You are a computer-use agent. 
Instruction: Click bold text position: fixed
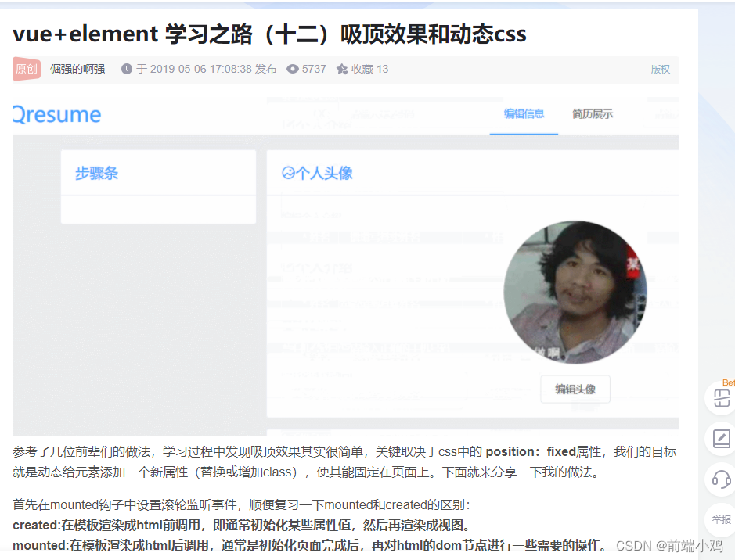(531, 452)
